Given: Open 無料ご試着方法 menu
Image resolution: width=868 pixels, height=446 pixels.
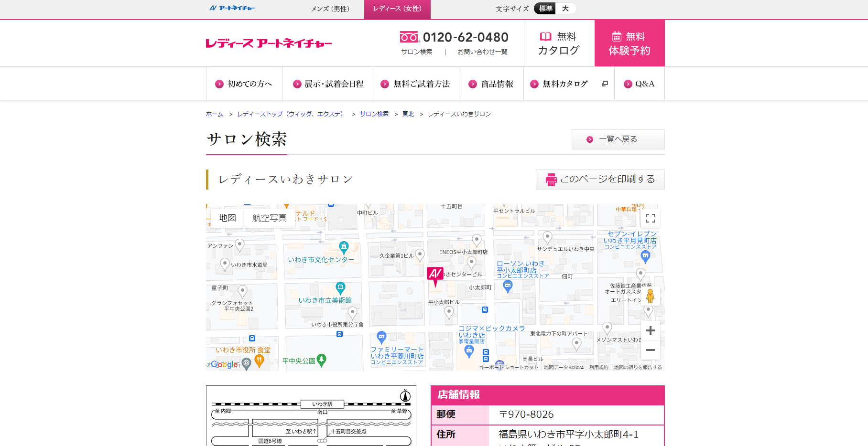Looking at the screenshot, I should [416, 84].
